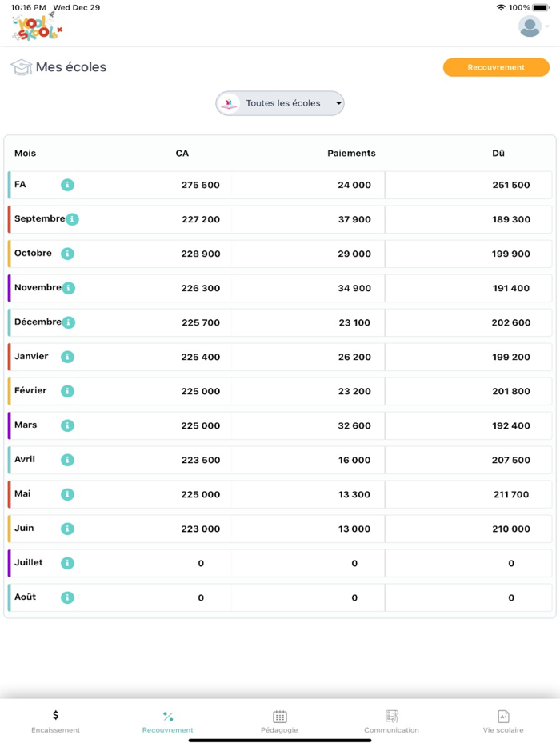Expand the Toutes les écoles dropdown
The height and width of the screenshot is (747, 560).
click(x=280, y=103)
